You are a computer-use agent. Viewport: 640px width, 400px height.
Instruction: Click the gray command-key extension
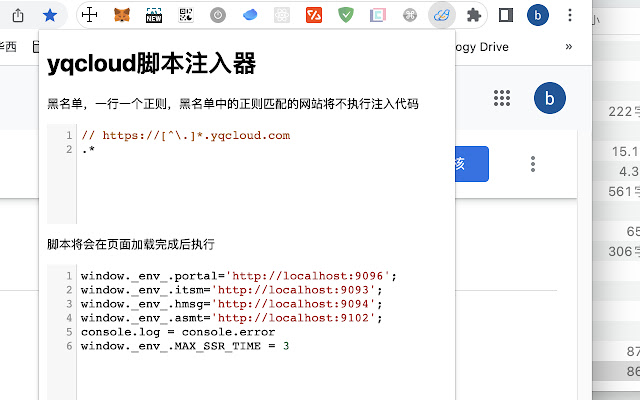(x=410, y=16)
